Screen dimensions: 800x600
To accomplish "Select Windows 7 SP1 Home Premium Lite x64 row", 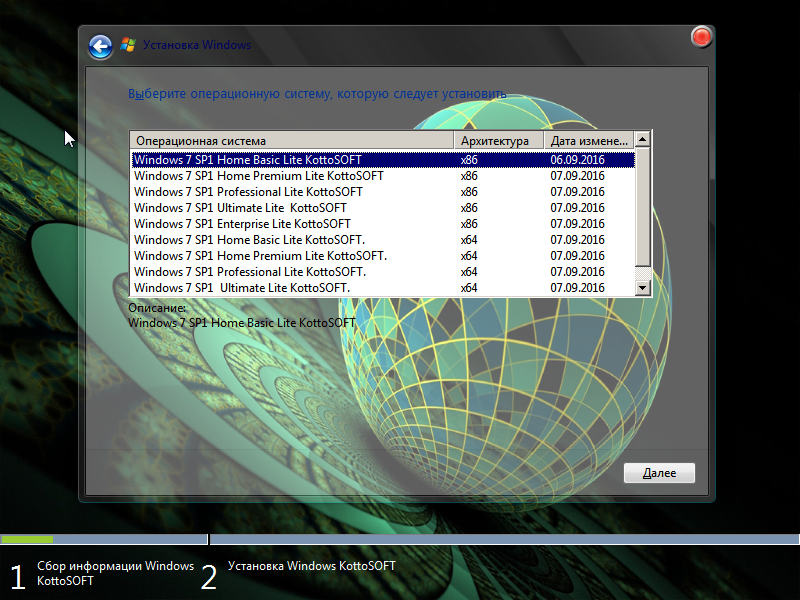I will pyautogui.click(x=383, y=256).
